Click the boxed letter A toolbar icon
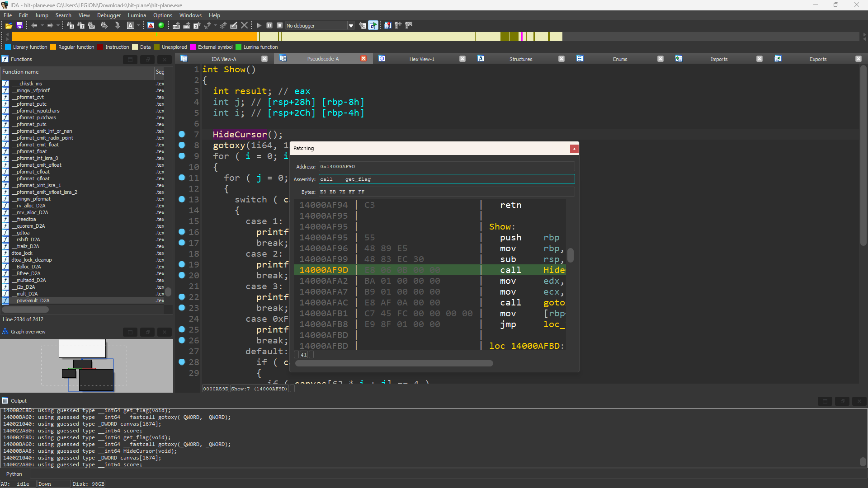The height and width of the screenshot is (488, 868). 131,26
